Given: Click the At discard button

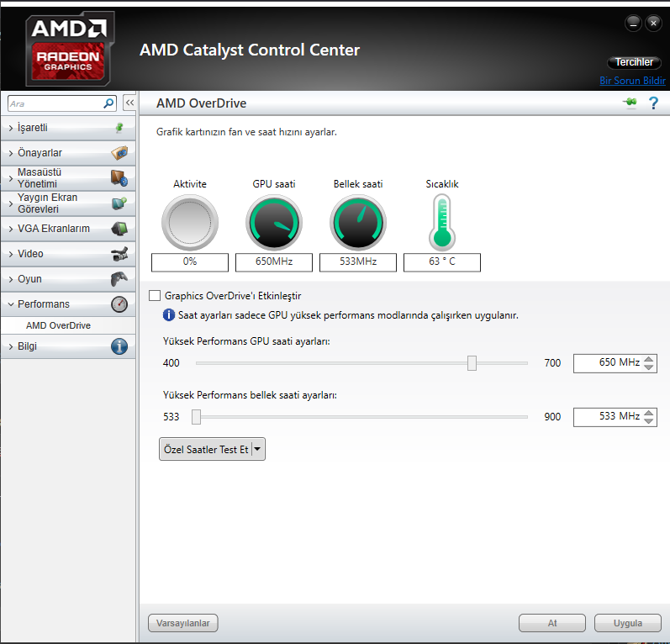Looking at the screenshot, I should (552, 623).
